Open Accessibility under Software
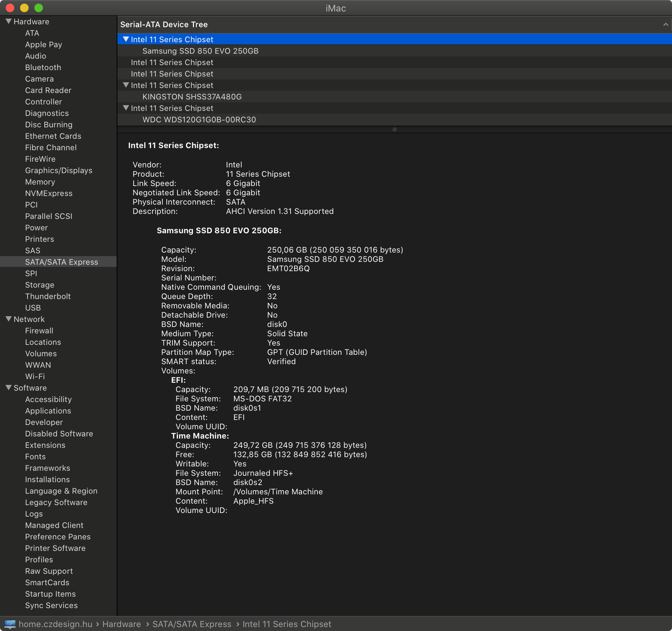The image size is (672, 631). tap(48, 399)
